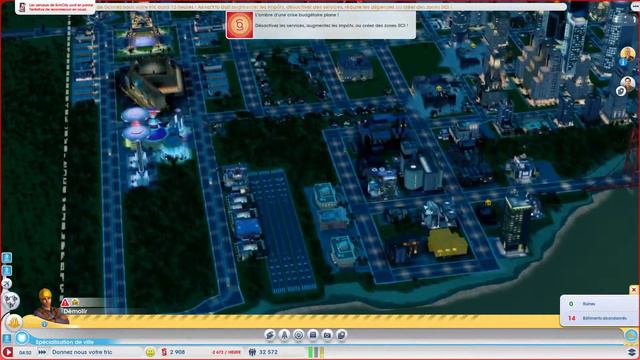
Task: Click the budget crisis warning message
Action: pyautogui.click(x=330, y=20)
